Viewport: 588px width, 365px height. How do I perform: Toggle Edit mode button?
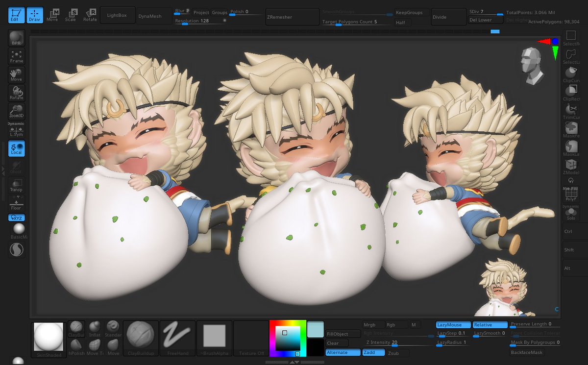16,15
